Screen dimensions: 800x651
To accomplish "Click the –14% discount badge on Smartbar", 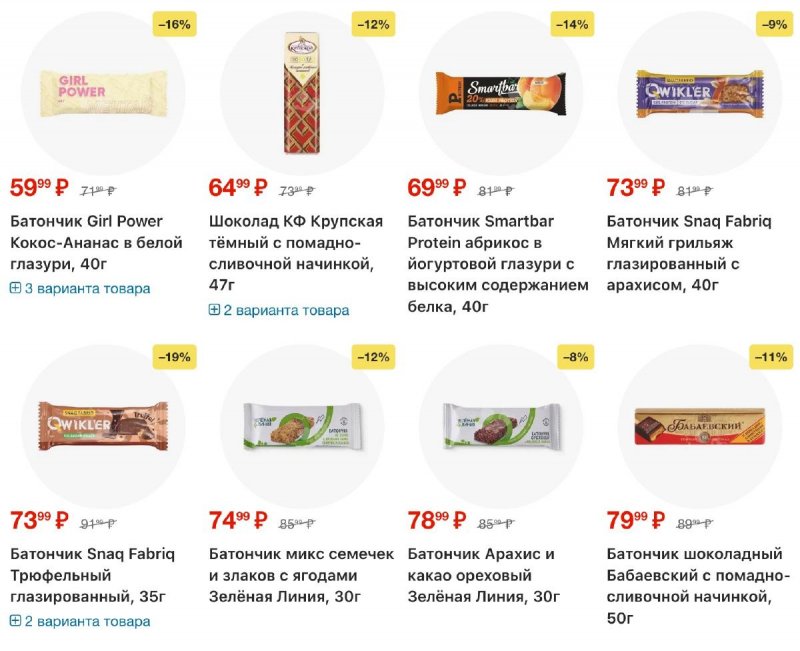I will (571, 24).
